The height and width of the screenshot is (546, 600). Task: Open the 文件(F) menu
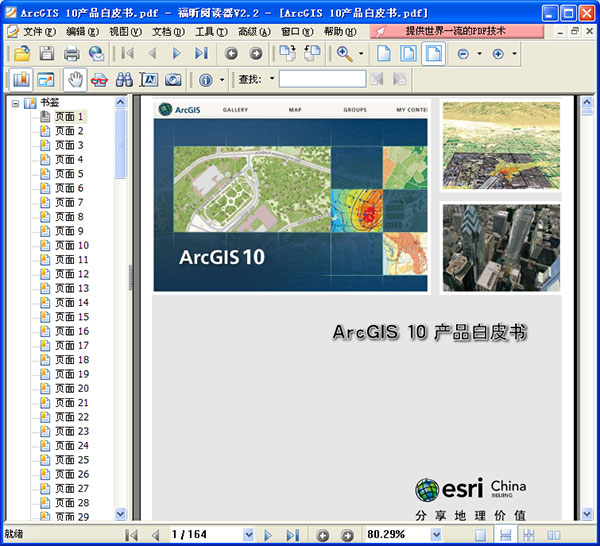(40, 32)
